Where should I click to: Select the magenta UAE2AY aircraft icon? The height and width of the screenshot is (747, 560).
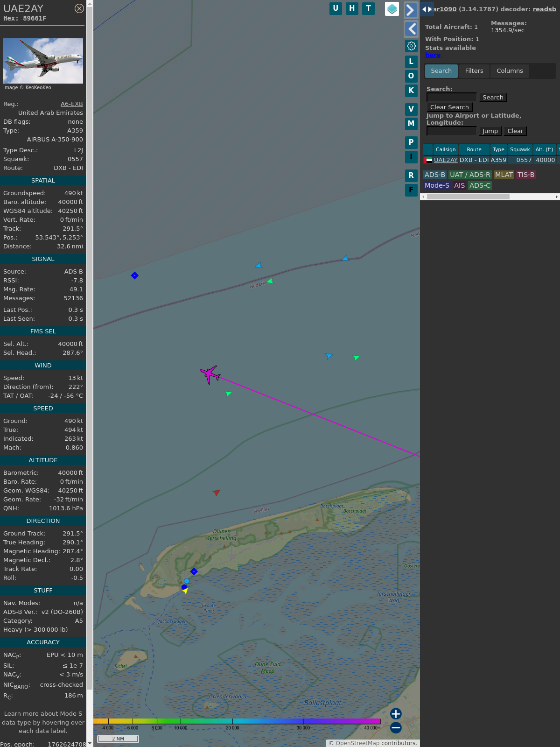pyautogui.click(x=210, y=374)
